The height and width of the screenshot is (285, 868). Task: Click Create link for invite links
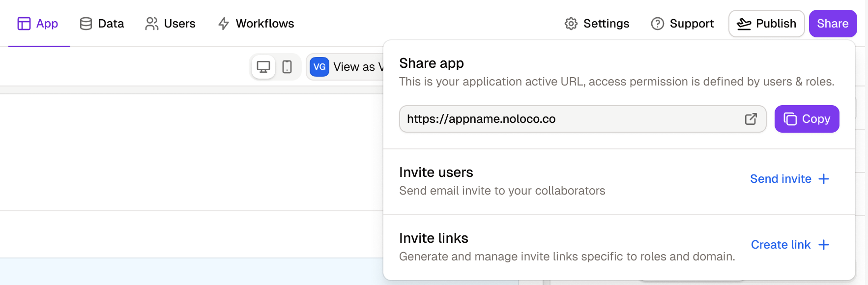[790, 245]
